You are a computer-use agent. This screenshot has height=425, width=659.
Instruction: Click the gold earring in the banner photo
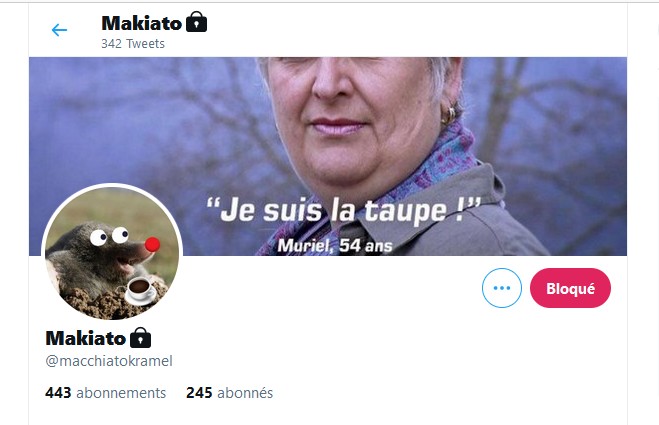[448, 115]
